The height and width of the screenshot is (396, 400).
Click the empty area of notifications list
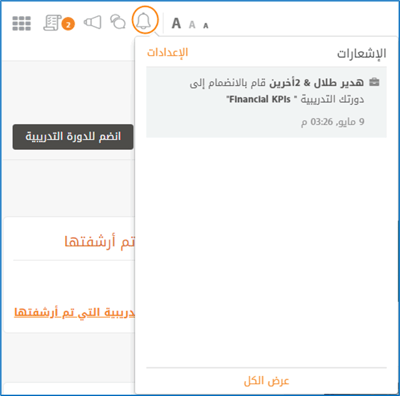point(266,252)
